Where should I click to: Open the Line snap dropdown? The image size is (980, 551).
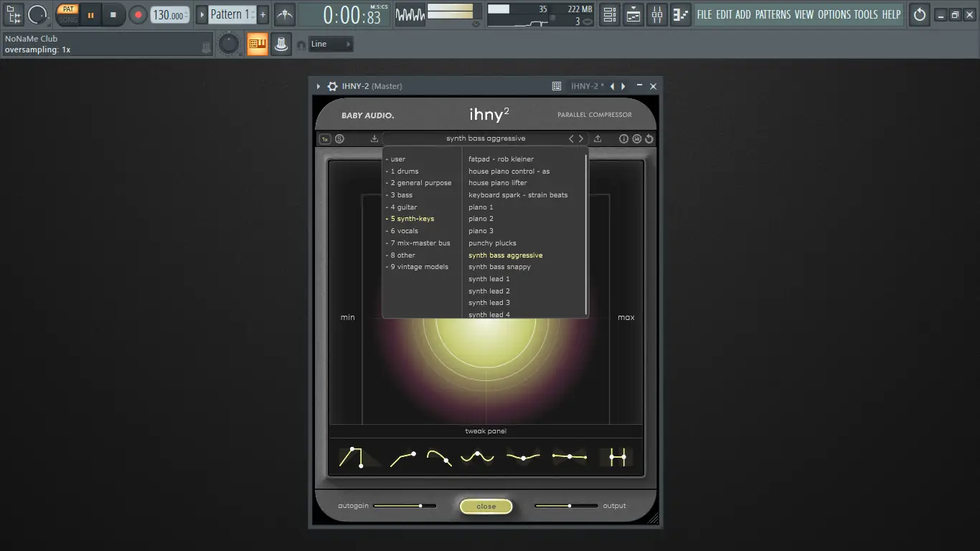point(331,44)
